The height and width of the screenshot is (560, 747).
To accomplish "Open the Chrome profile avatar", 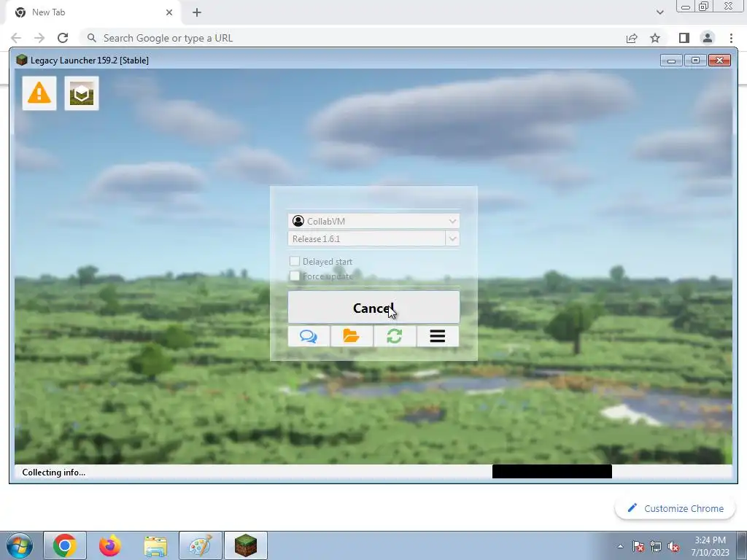I will coord(708,38).
